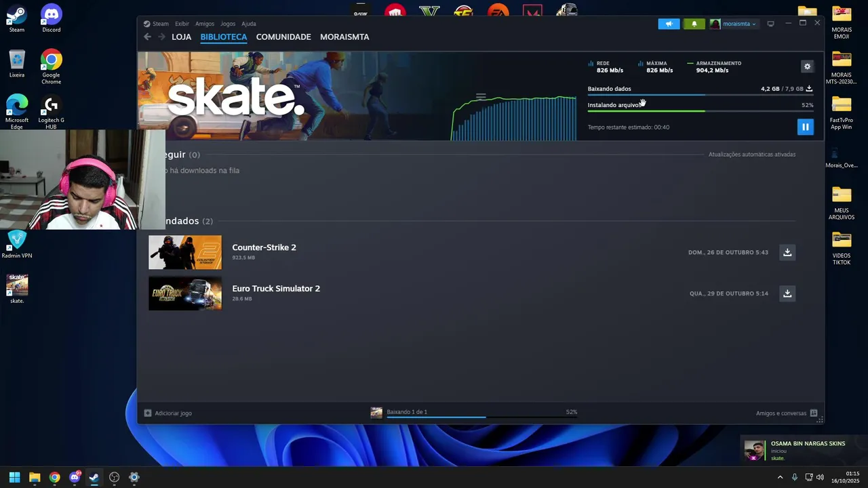868x488 pixels.
Task: Click the Tempo restante estimado text
Action: click(629, 127)
